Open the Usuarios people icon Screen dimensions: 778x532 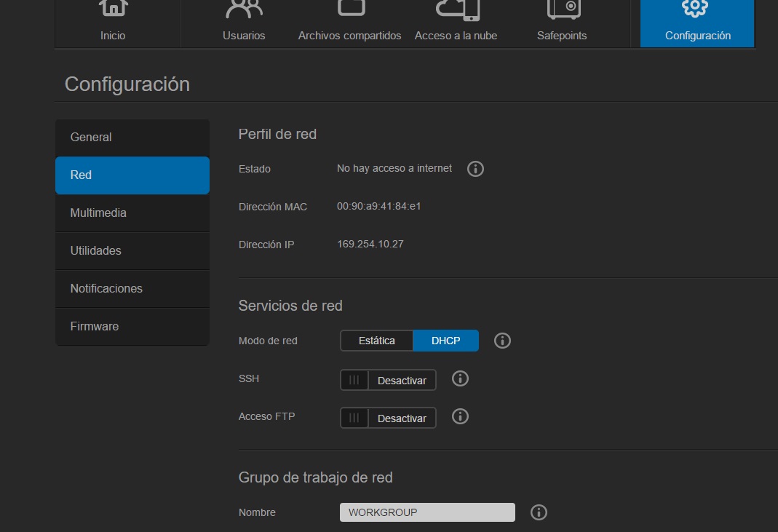[244, 9]
